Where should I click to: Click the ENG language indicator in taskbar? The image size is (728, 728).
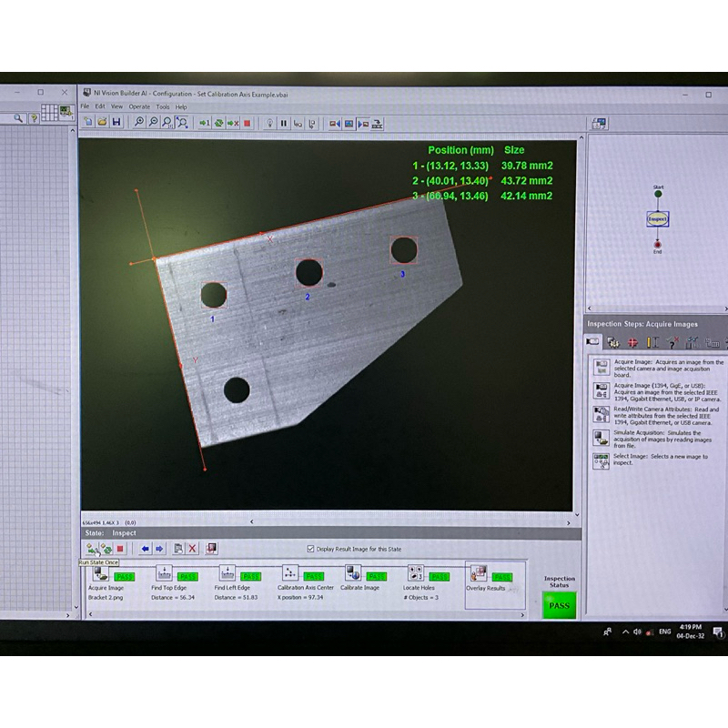click(x=664, y=632)
